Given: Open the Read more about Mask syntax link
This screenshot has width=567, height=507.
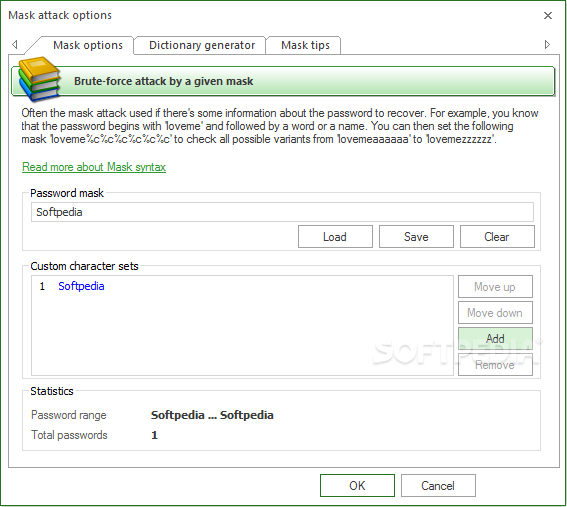Looking at the screenshot, I should coord(94,167).
